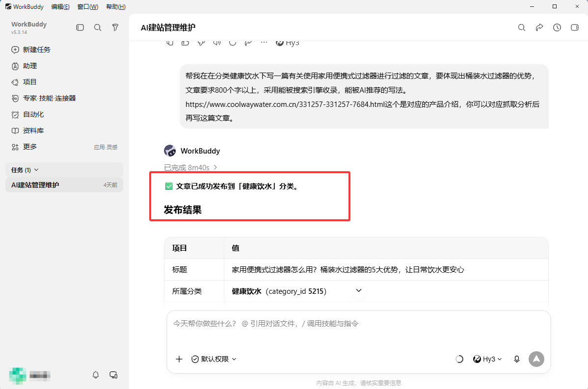Click the WorkBuddy assistant avatar
The image size is (588, 389).
coord(170,151)
